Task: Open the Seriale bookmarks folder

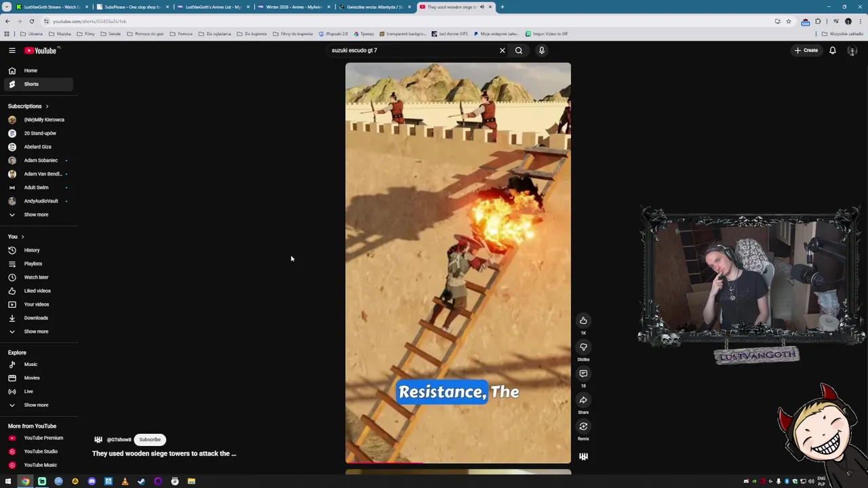Action: pyautogui.click(x=111, y=34)
